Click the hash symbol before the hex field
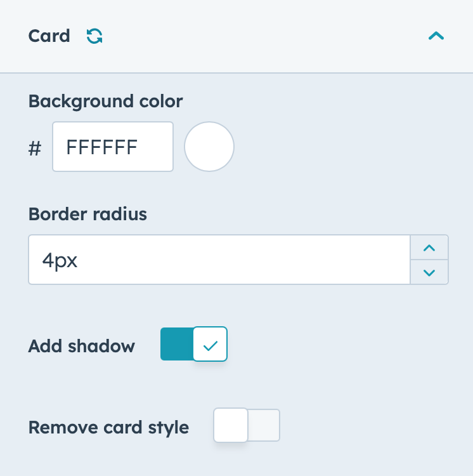This screenshot has width=473, height=476. tap(35, 149)
